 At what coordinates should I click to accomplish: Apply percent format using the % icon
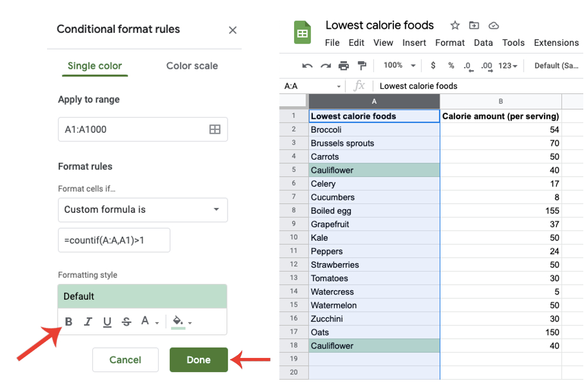(451, 65)
